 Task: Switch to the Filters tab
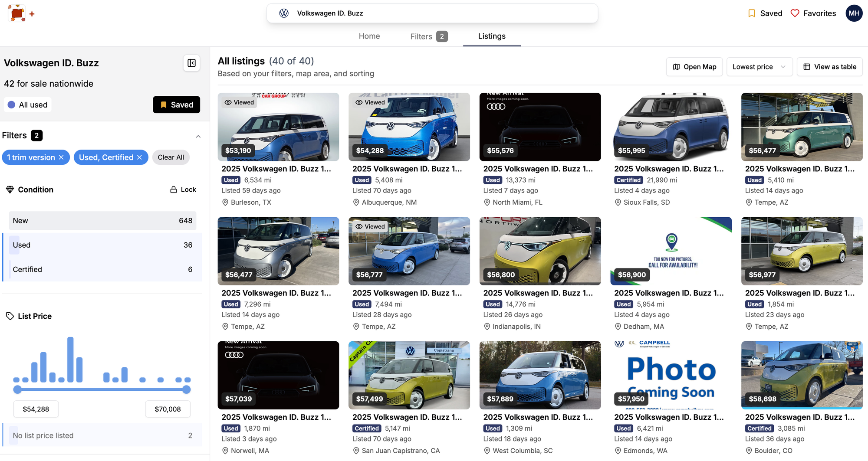pyautogui.click(x=429, y=36)
